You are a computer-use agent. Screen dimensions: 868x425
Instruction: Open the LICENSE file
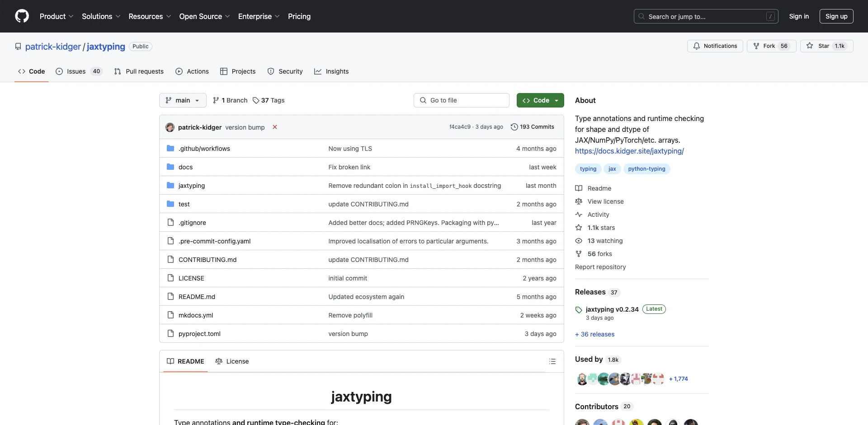[191, 278]
